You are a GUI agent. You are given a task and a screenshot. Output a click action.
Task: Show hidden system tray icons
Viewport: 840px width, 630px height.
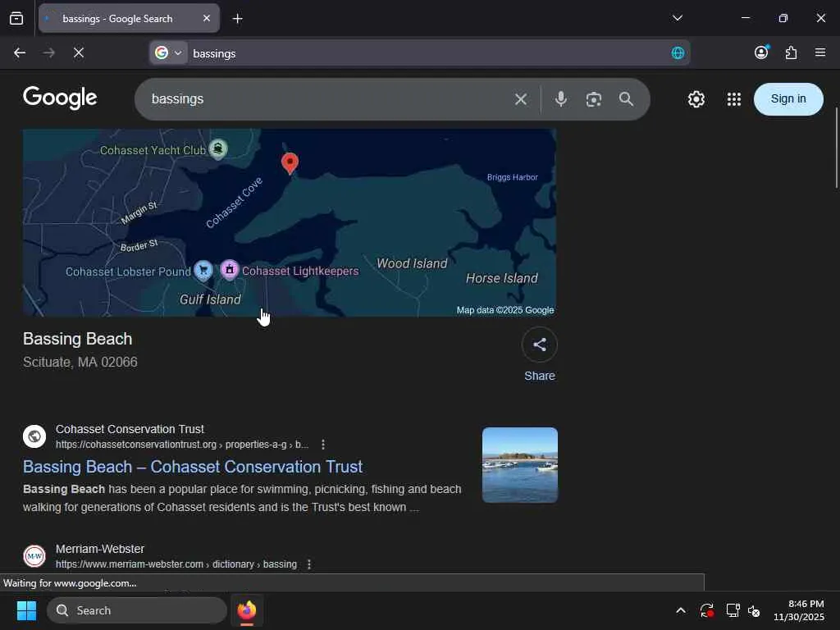click(x=680, y=610)
